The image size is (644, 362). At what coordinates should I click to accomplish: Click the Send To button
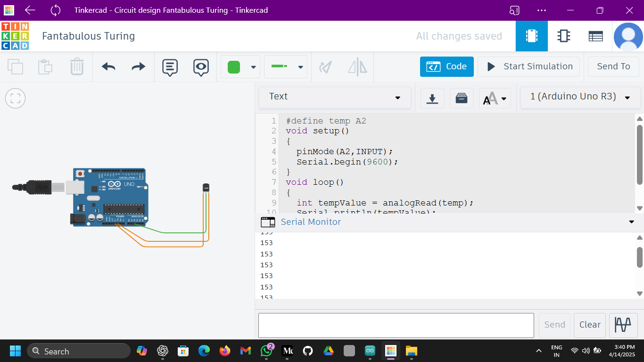[613, 66]
